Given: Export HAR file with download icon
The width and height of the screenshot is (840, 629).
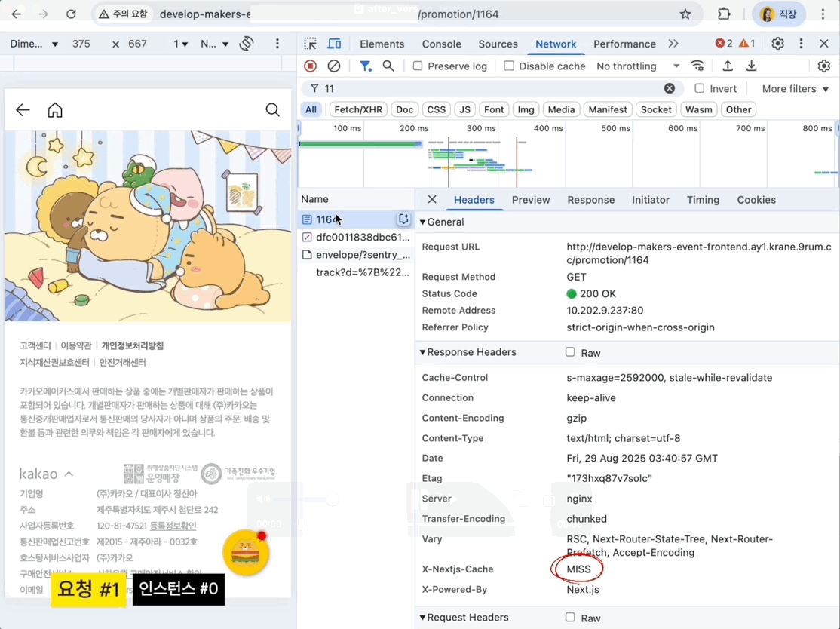Looking at the screenshot, I should (752, 66).
